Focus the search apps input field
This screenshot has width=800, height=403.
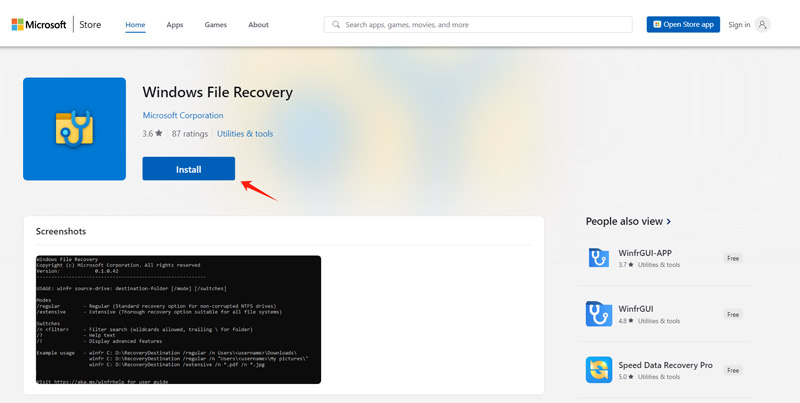(478, 24)
